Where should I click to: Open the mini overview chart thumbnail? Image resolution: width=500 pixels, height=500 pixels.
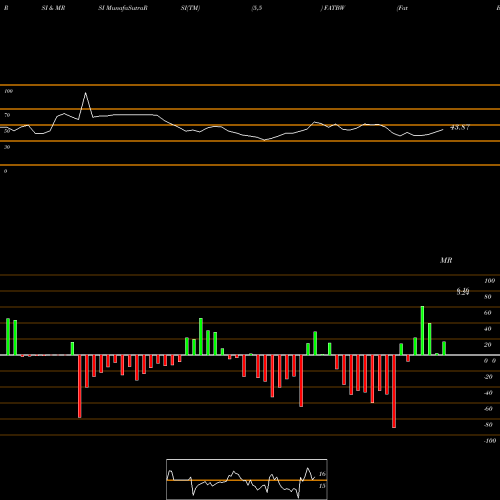tap(247, 479)
